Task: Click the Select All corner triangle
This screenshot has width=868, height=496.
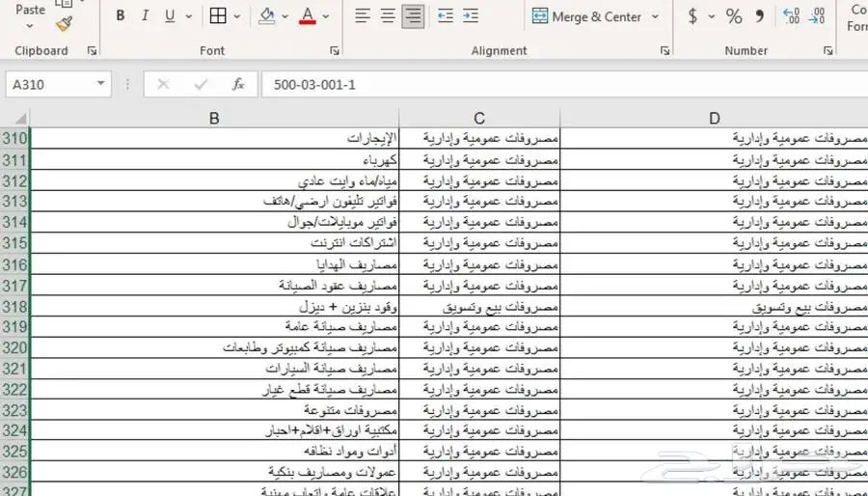Action: [20, 118]
